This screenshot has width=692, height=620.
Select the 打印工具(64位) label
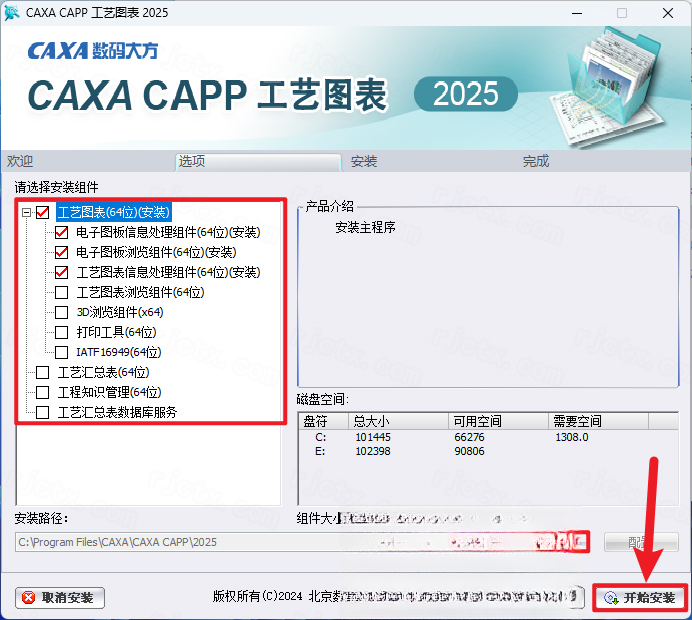pyautogui.click(x=117, y=332)
